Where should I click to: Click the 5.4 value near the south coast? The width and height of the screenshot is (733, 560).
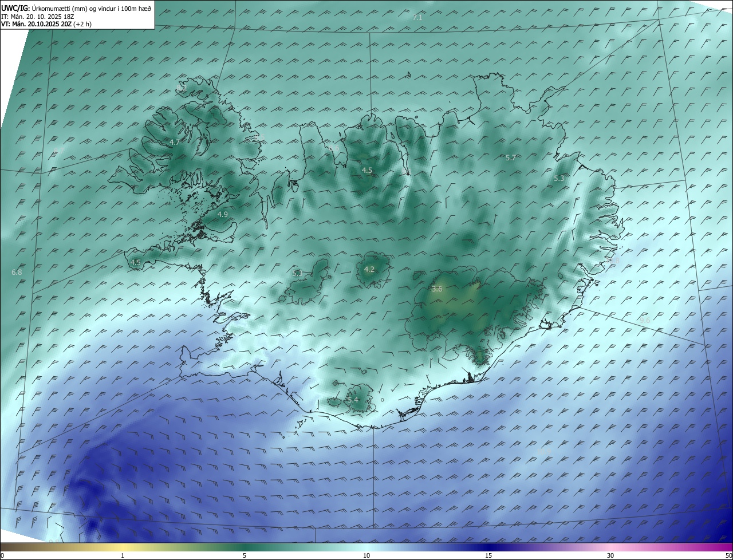tap(353, 400)
